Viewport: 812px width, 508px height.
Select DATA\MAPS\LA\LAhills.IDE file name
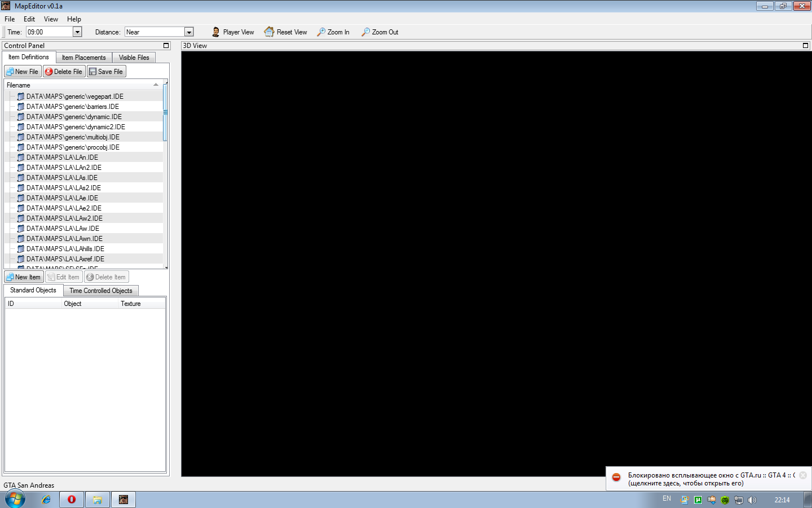[65, 249]
